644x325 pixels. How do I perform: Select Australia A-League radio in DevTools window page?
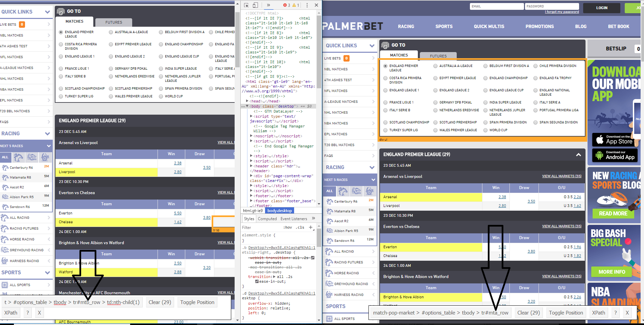pos(111,32)
